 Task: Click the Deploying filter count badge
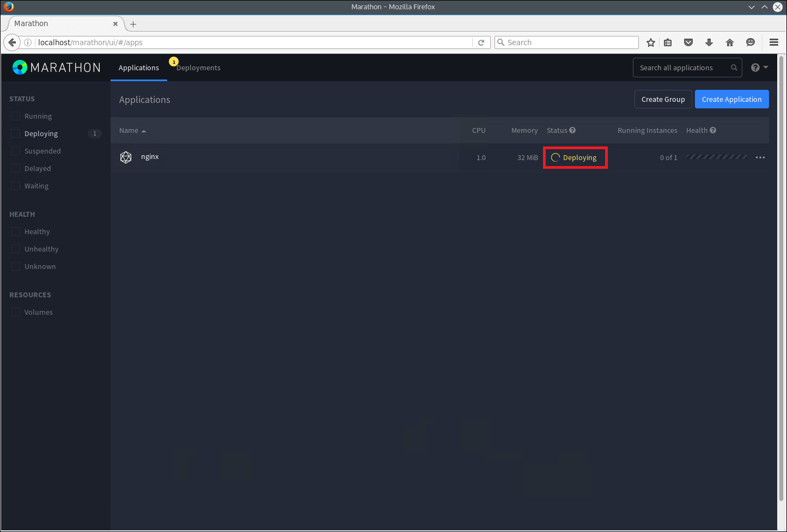(x=95, y=133)
